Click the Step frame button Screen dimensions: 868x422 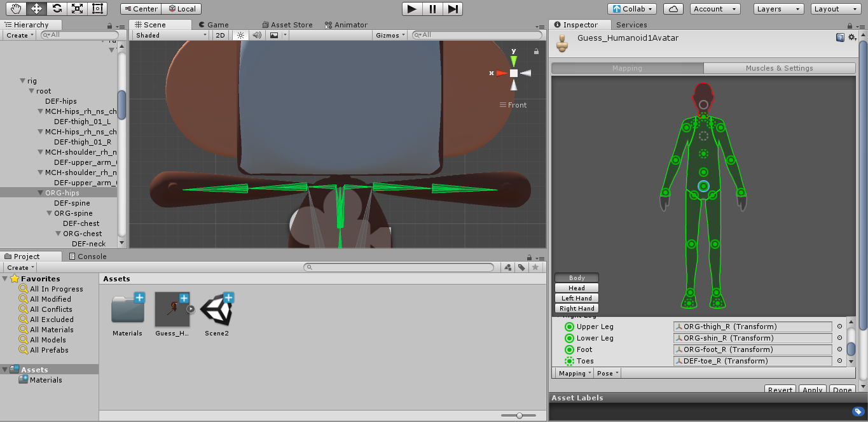pos(452,9)
